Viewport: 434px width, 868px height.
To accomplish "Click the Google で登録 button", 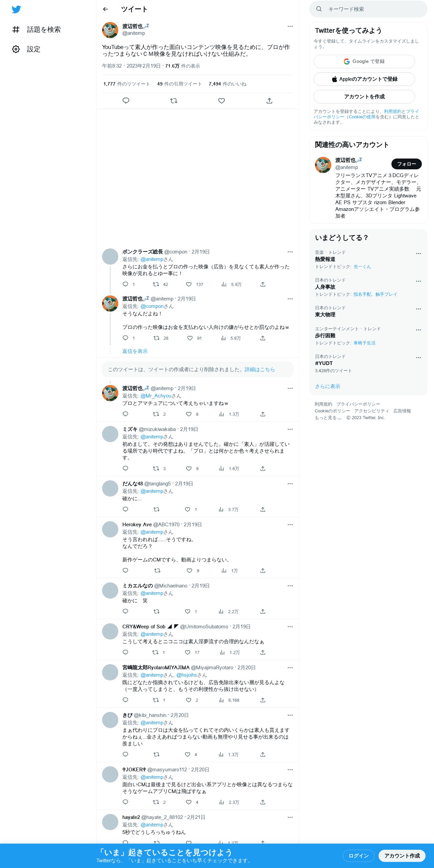I will click(x=364, y=62).
